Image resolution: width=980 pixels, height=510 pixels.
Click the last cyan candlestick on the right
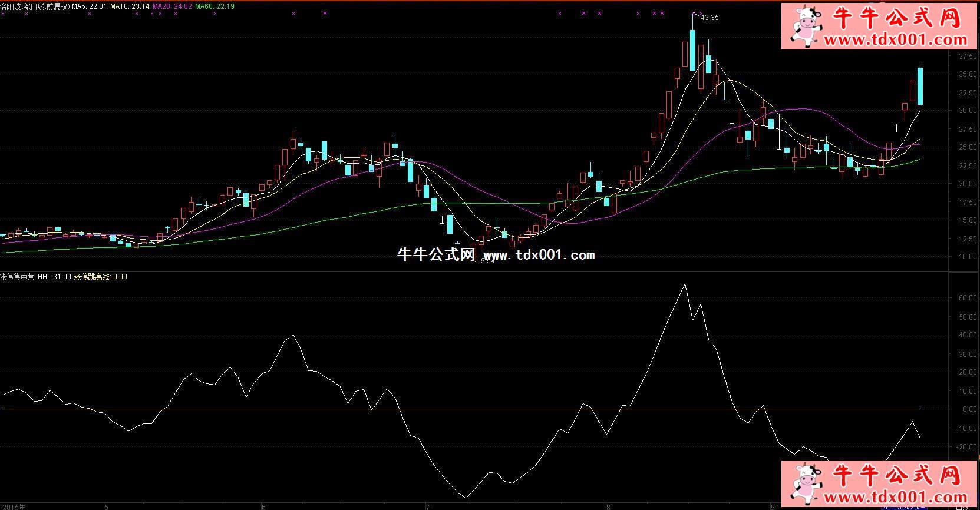click(x=920, y=86)
